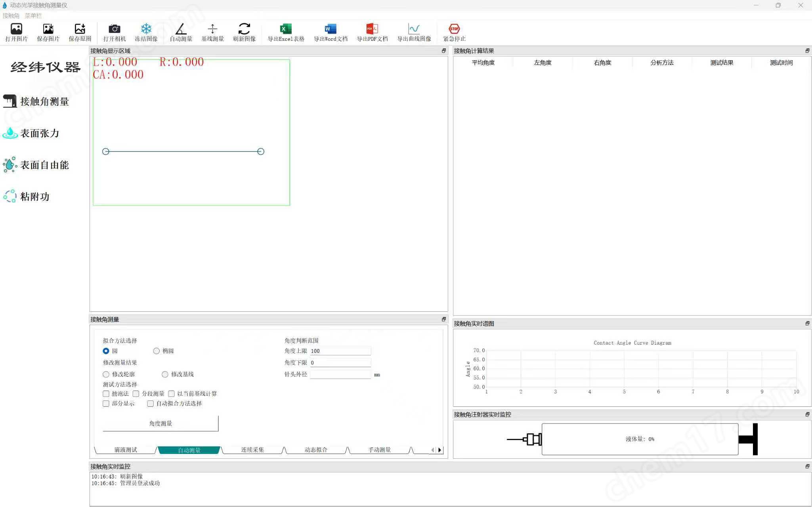Click the 角度上限 input field
This screenshot has height=507, width=812.
tap(340, 351)
